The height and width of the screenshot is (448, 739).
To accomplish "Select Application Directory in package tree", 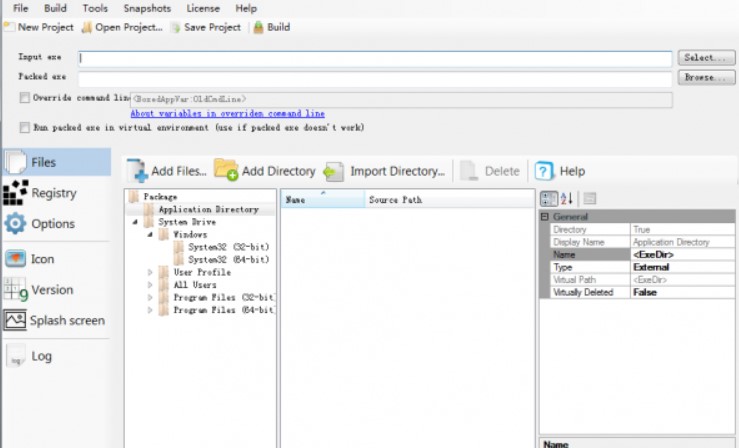I will click(x=208, y=210).
